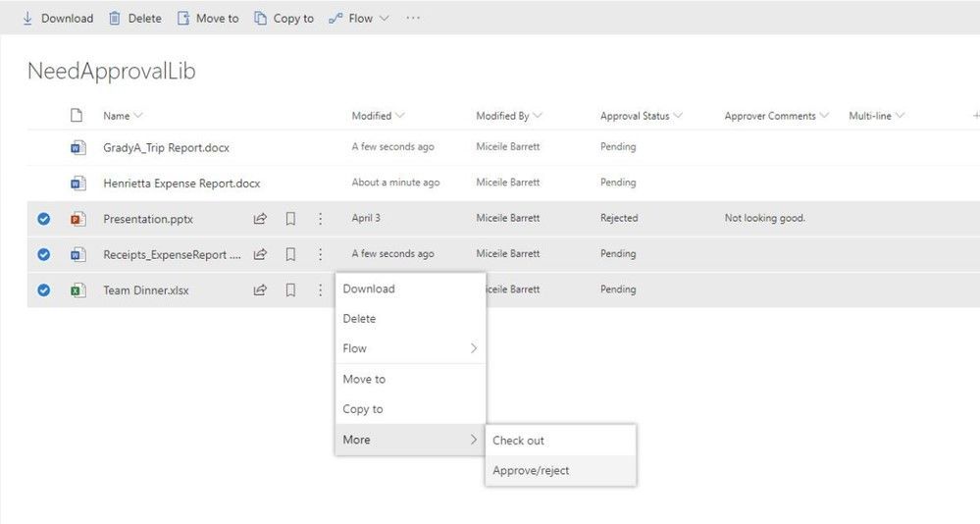The image size is (980, 524).
Task: Open the toolbar overflow ellipsis menu
Action: click(x=413, y=18)
